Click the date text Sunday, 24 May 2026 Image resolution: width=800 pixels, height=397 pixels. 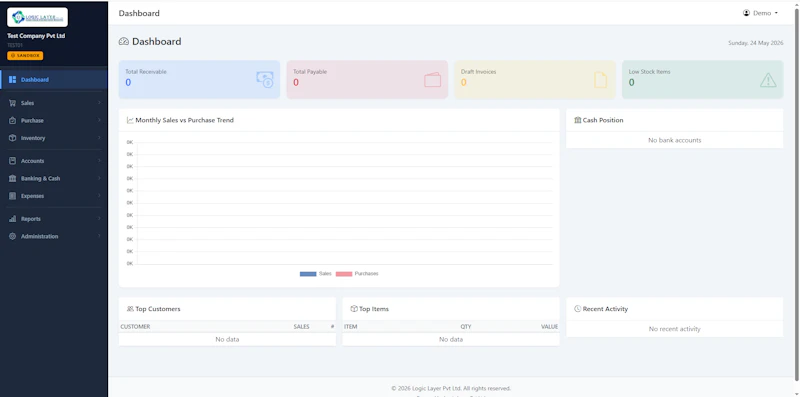[756, 43]
